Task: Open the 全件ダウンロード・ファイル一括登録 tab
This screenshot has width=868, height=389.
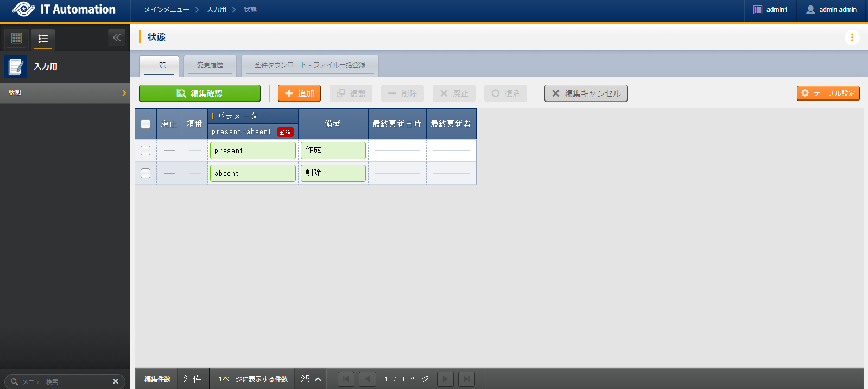Action: tap(309, 65)
